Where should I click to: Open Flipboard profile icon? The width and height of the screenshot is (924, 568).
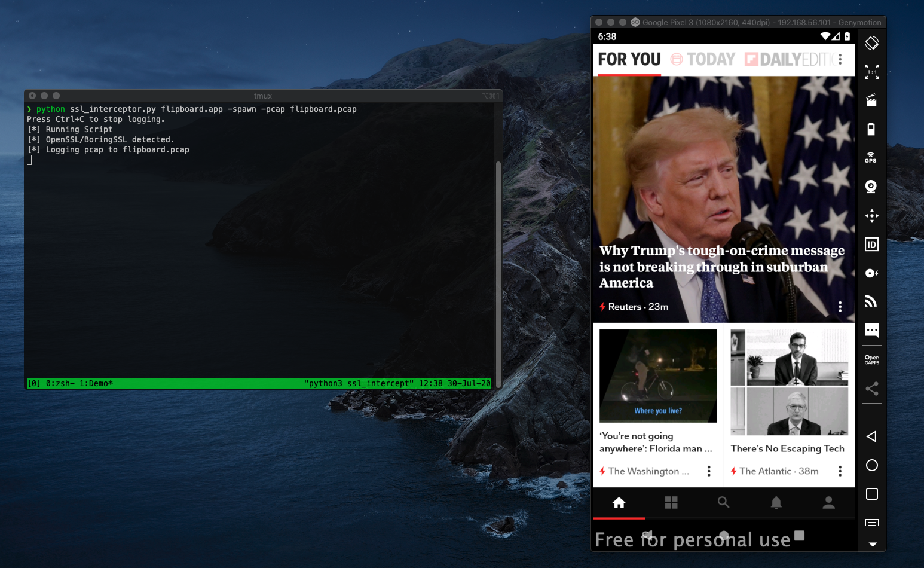(828, 503)
